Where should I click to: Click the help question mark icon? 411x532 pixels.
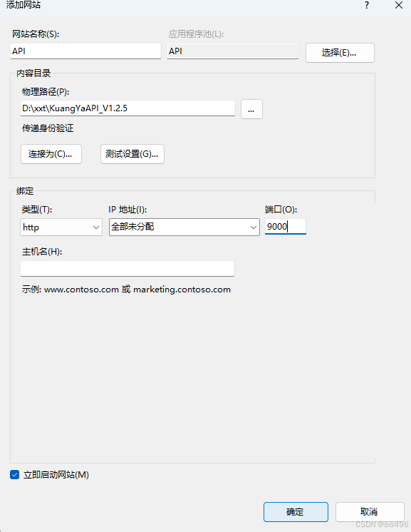[x=367, y=5]
